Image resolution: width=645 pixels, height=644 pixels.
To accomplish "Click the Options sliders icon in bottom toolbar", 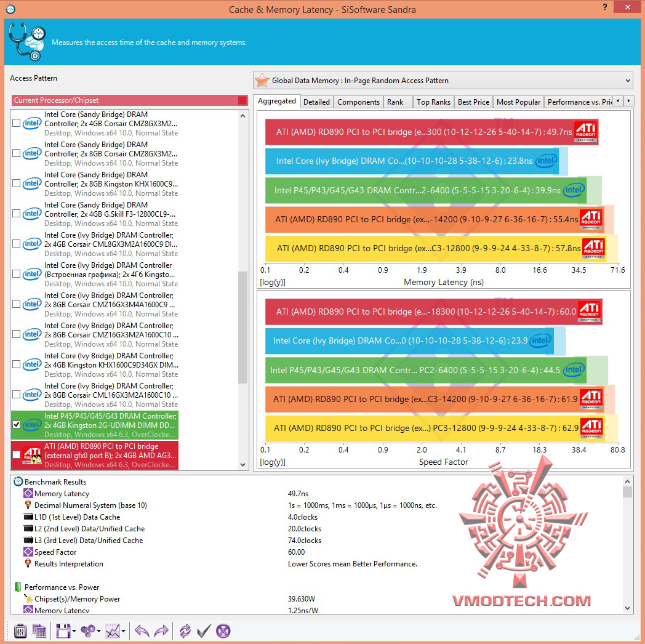I will [20, 630].
